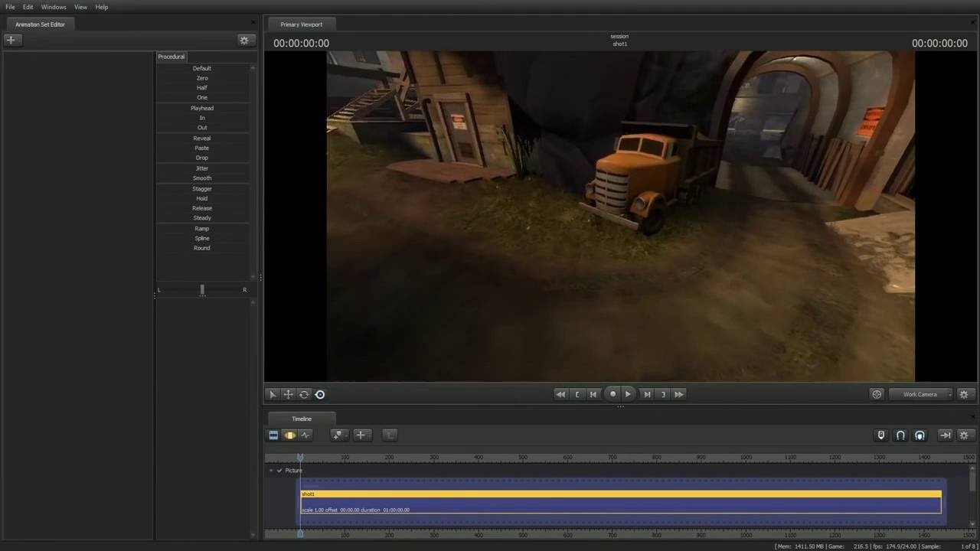This screenshot has height=551, width=980.
Task: Apply the Spline preset
Action: pyautogui.click(x=202, y=238)
